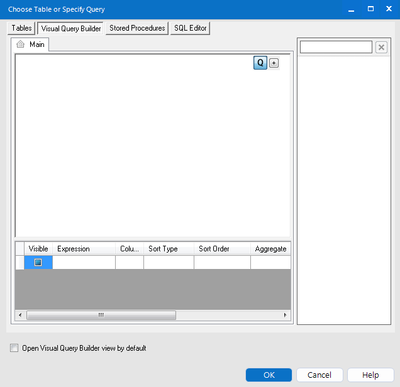Select the row header of grid row
The image size is (400, 387).
[x=20, y=262]
